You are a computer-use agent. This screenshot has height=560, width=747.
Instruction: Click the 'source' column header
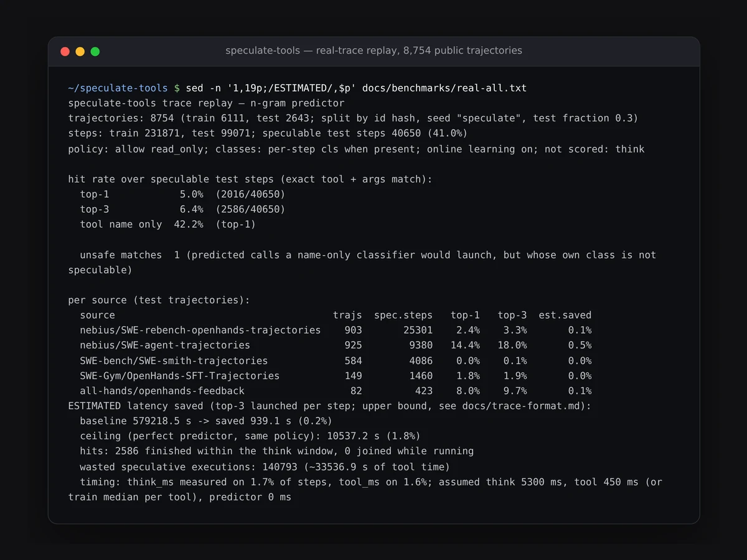[98, 315]
